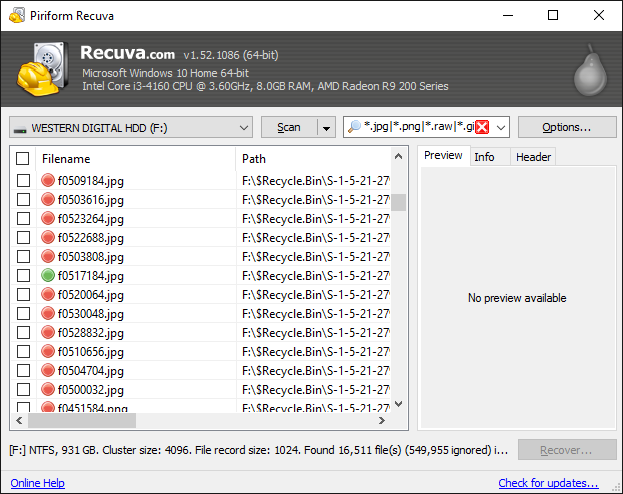Screen dimensions: 623x494
Task: Click the red status icon for f0530048.jpg
Action: pos(48,313)
